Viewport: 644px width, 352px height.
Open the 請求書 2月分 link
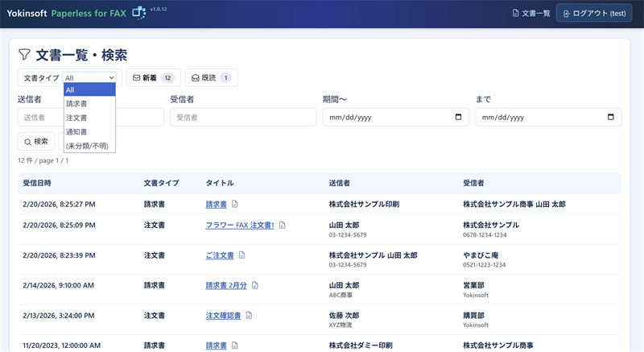pyautogui.click(x=226, y=285)
